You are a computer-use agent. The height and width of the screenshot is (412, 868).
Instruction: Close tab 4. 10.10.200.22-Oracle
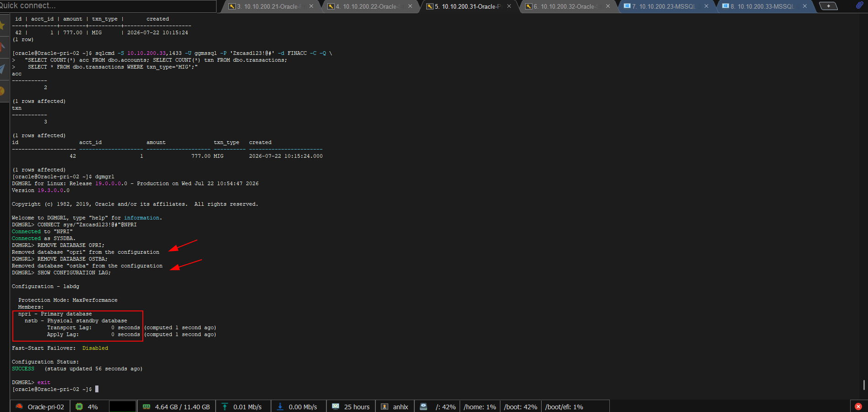point(410,6)
